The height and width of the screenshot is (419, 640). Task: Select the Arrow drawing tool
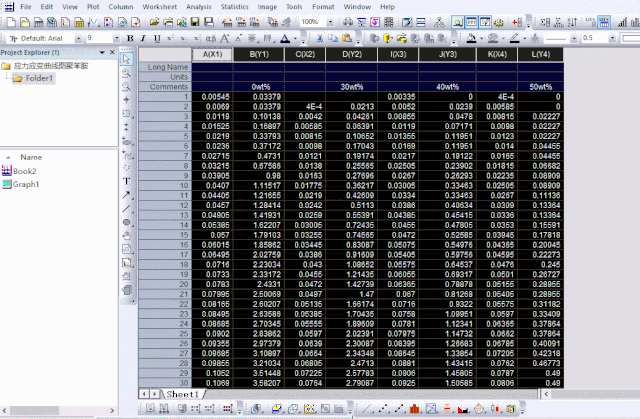pos(127,195)
